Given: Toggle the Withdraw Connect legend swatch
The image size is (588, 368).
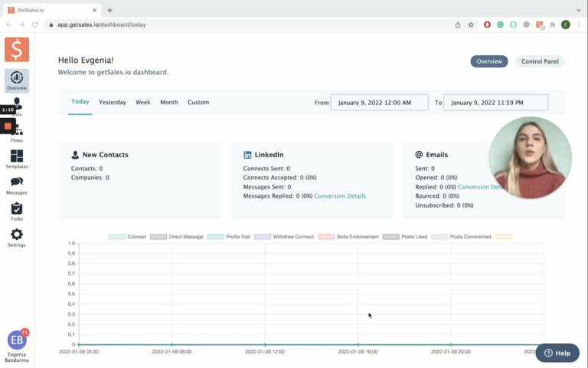Looking at the screenshot, I should pos(263,237).
